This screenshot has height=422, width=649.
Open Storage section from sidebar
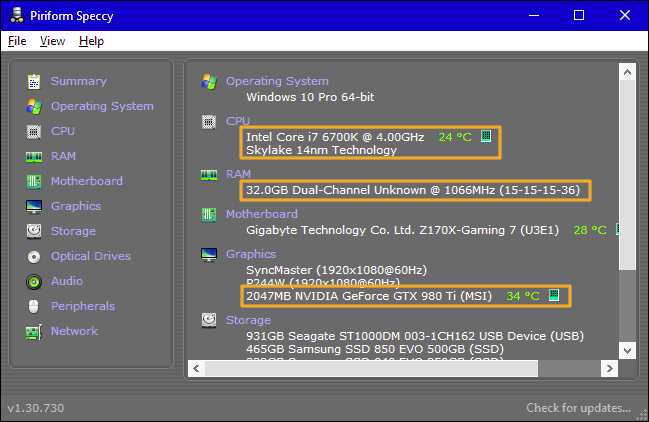[73, 231]
